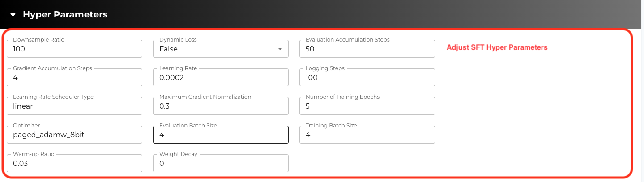Click the Adjust SFT Hyper Parameters annotation
This screenshot has height=182, width=644.
click(x=497, y=47)
